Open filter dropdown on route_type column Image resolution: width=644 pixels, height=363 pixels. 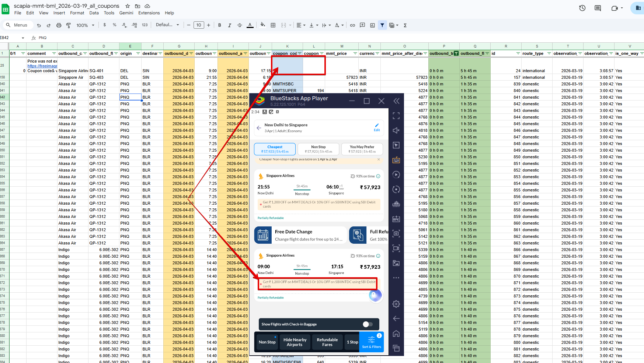click(549, 53)
